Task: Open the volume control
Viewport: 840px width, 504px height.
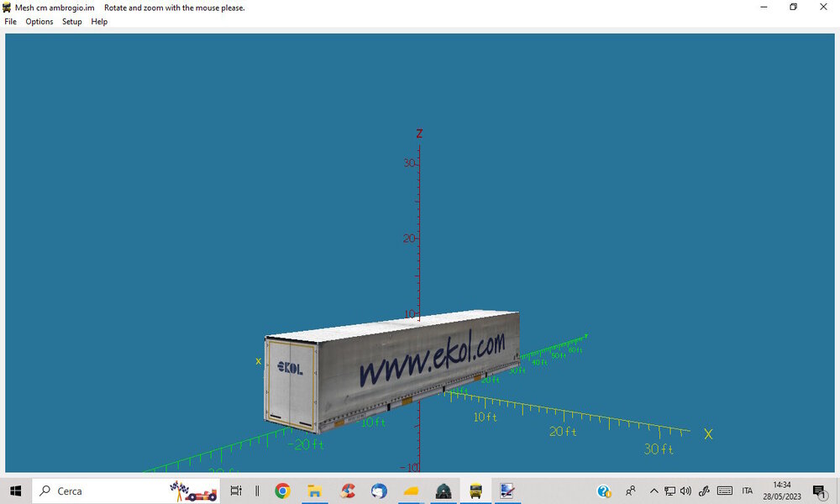Action: [685, 491]
